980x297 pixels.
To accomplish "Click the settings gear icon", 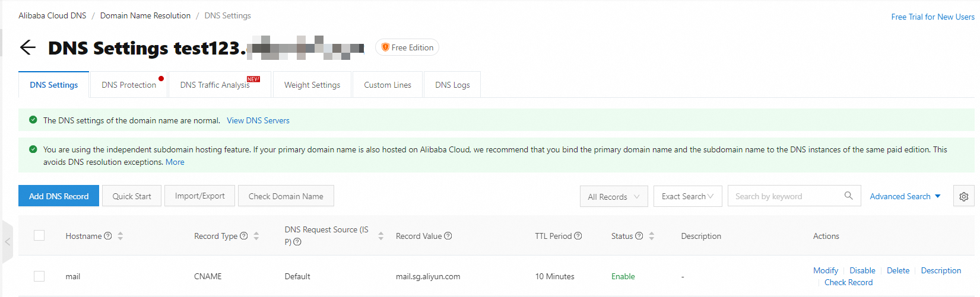I will click(x=963, y=196).
